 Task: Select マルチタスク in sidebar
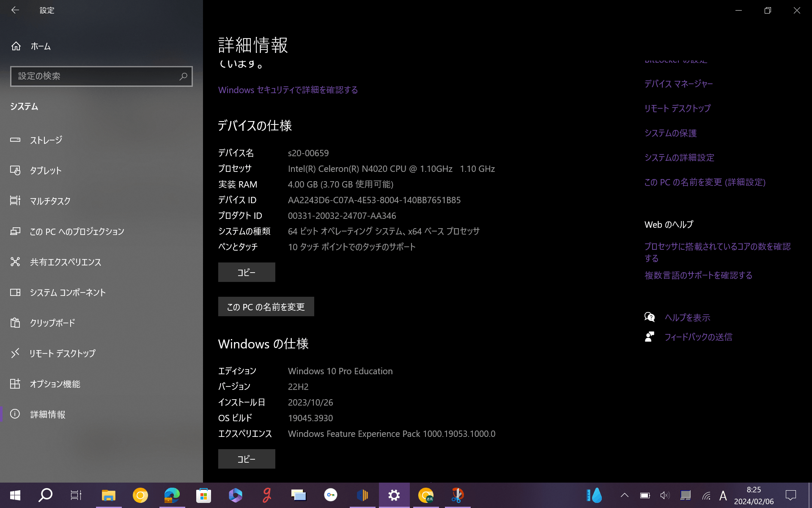[x=50, y=201]
